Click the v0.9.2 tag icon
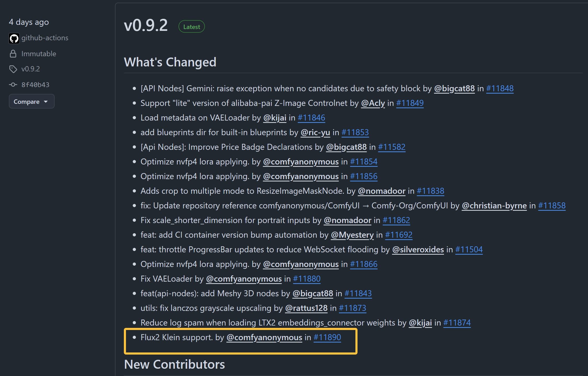Viewport: 588px width, 376px height. click(13, 69)
